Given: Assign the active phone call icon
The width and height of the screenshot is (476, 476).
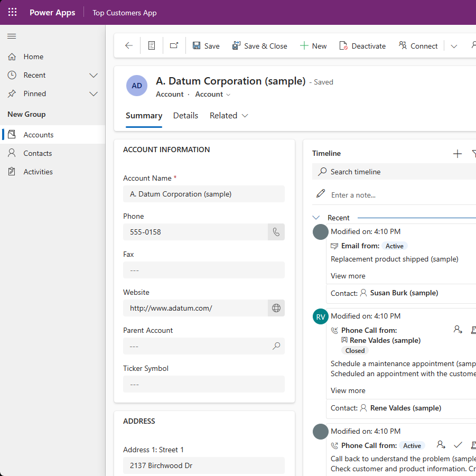Looking at the screenshot, I should [x=441, y=445].
